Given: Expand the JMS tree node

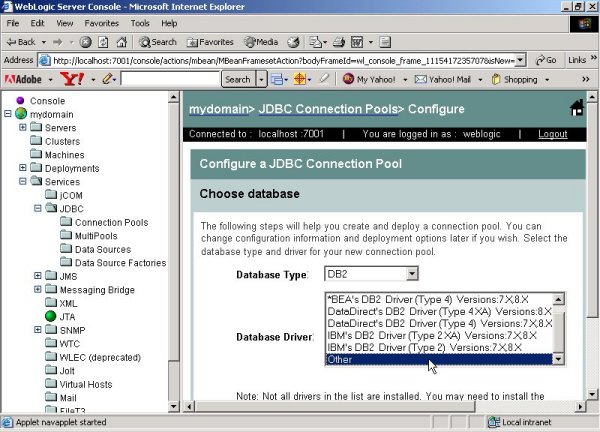Looking at the screenshot, I should point(38,276).
